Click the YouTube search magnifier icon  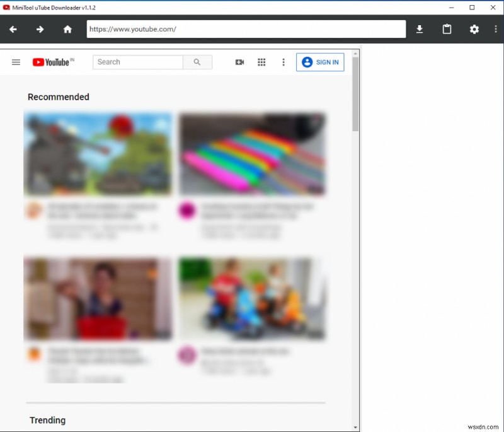click(x=197, y=62)
